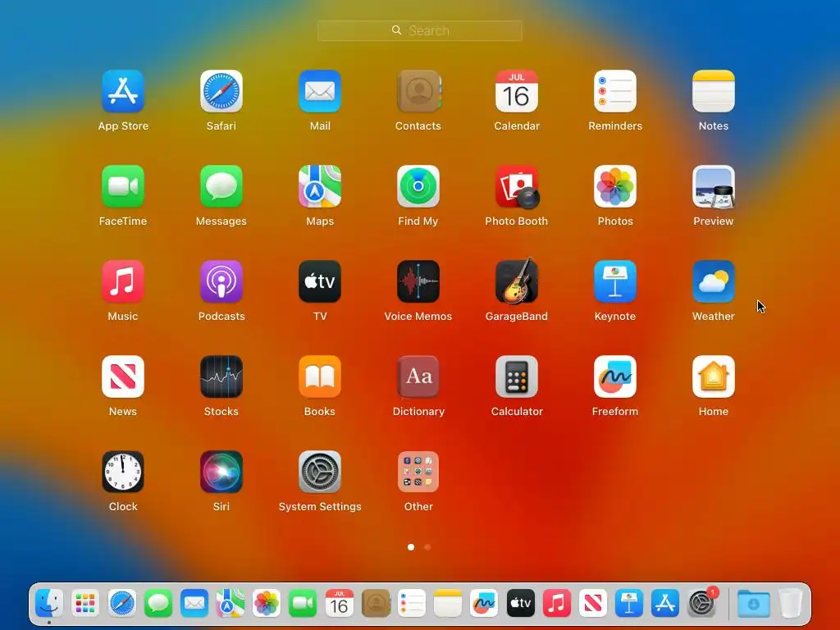
Task: Open News from the Dock
Action: pos(592,603)
